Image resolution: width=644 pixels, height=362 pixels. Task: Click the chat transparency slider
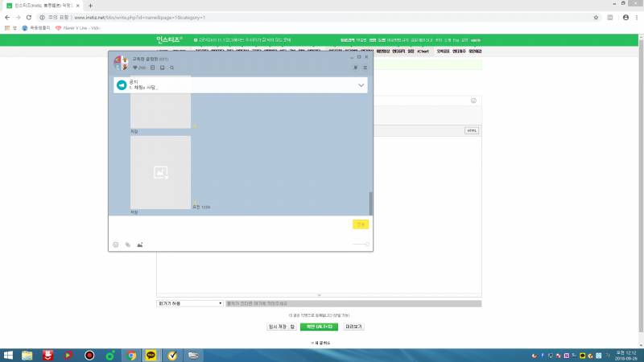[361, 244]
